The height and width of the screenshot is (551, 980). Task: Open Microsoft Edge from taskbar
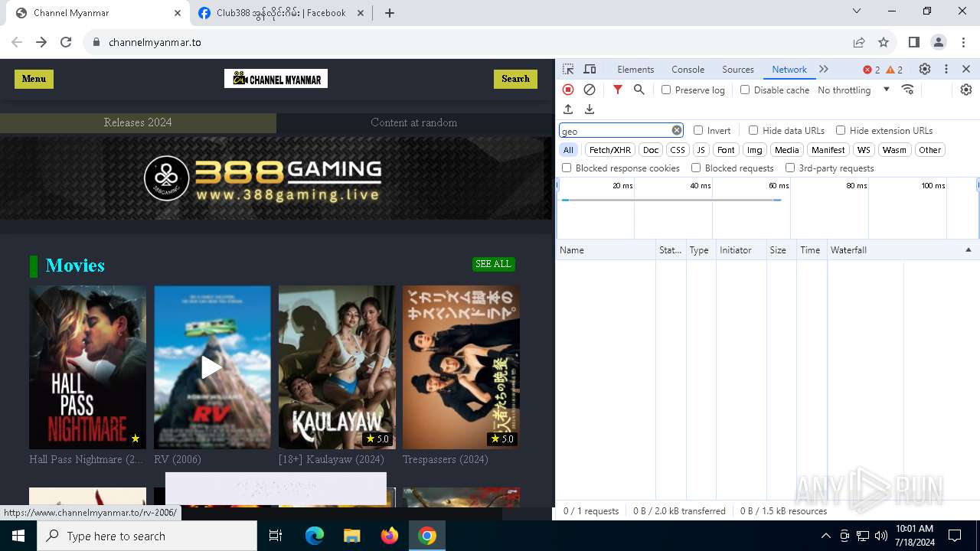(315, 536)
